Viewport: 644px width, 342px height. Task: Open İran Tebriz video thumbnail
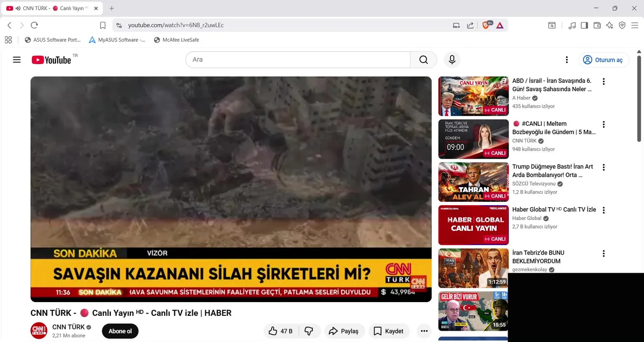tap(473, 268)
